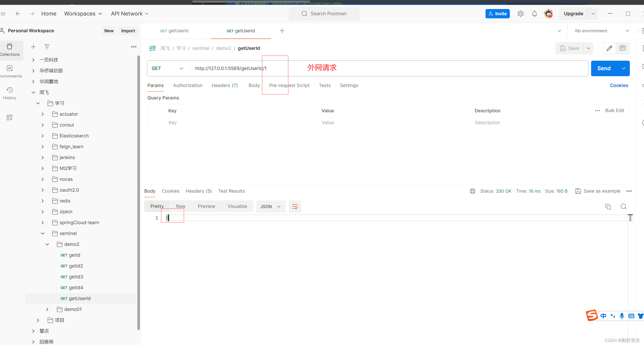Click the pencil edit documentation icon
This screenshot has height=345, width=644.
click(609, 48)
